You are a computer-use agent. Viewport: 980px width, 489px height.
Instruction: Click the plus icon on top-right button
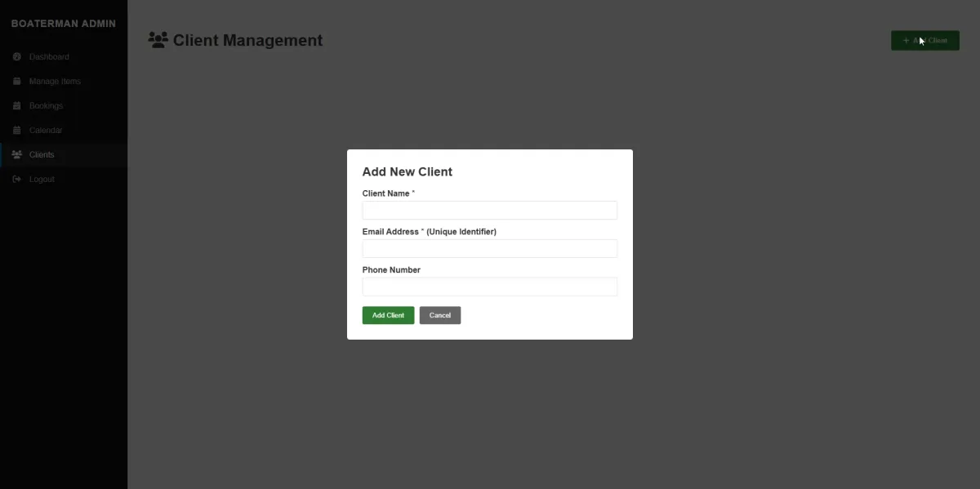tap(906, 41)
